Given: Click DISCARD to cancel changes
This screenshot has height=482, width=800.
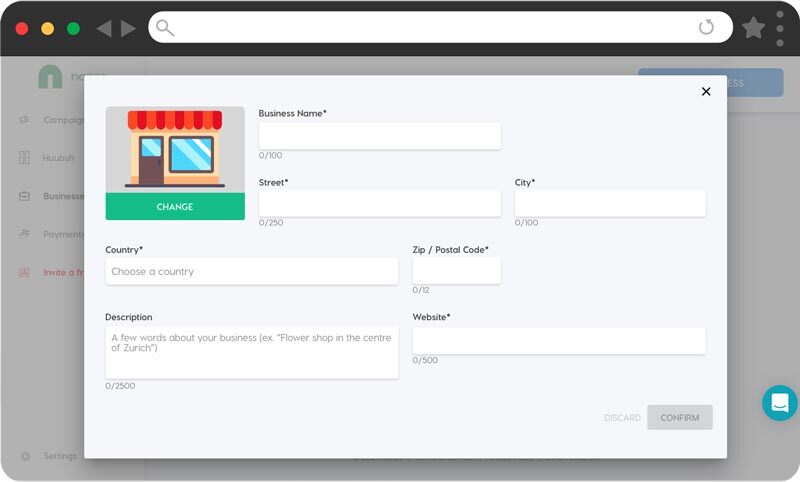Looking at the screenshot, I should 622,417.
